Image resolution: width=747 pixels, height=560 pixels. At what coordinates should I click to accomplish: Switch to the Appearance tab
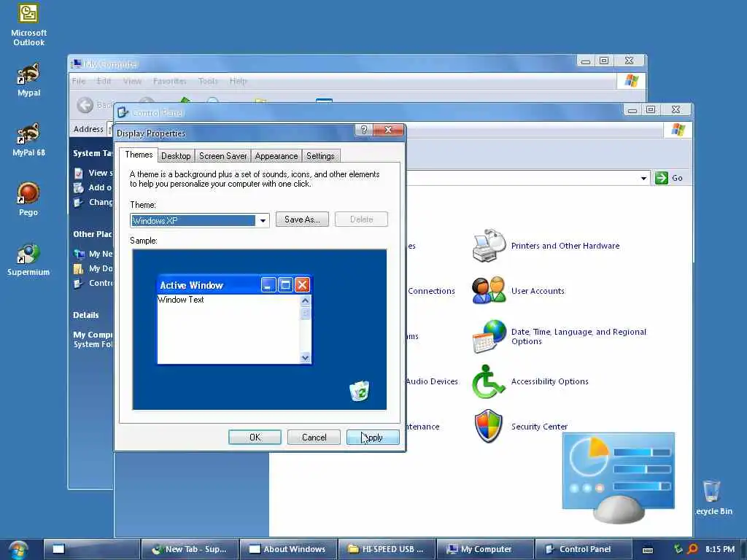276,156
